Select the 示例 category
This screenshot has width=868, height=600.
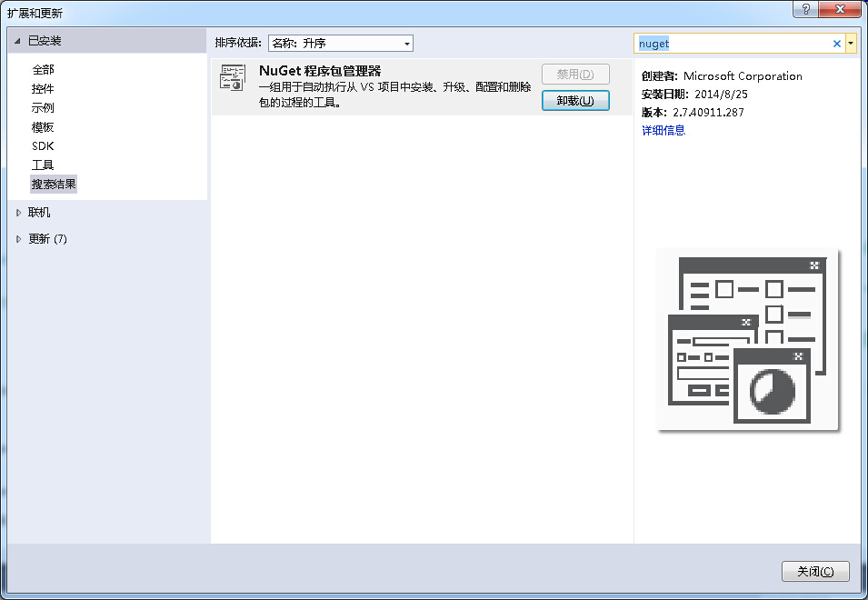click(44, 108)
